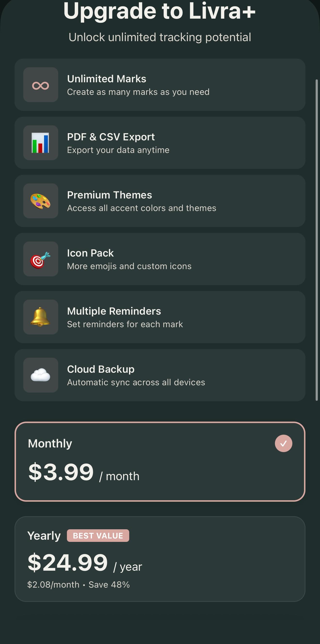
Task: Click the checkmark on the Monthly plan
Action: pyautogui.click(x=283, y=443)
